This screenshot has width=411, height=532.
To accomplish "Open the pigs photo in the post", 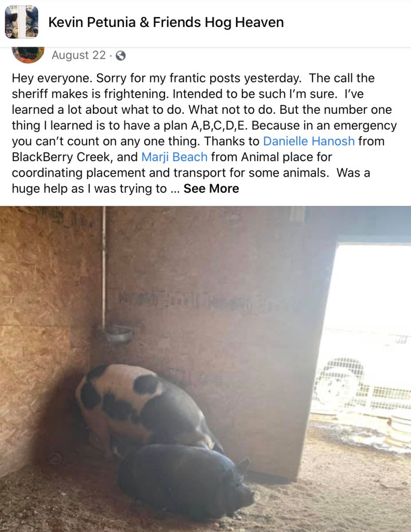I will (205, 369).
